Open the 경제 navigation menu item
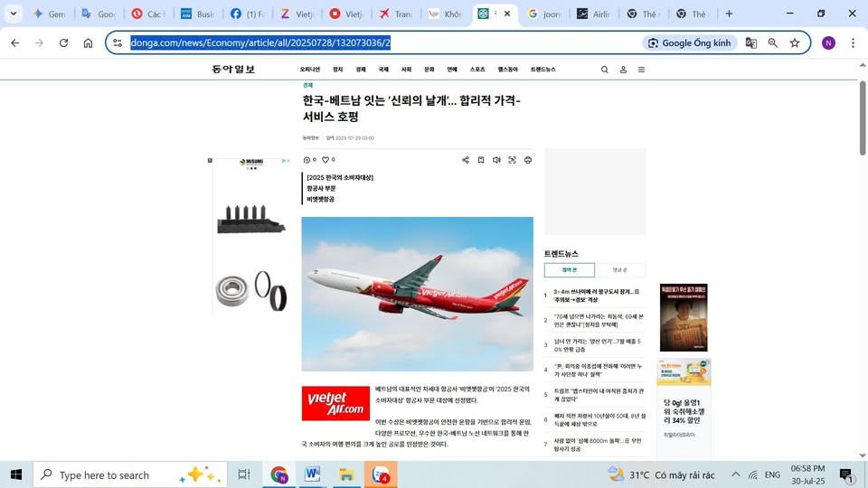This screenshot has width=868, height=488. 361,70
